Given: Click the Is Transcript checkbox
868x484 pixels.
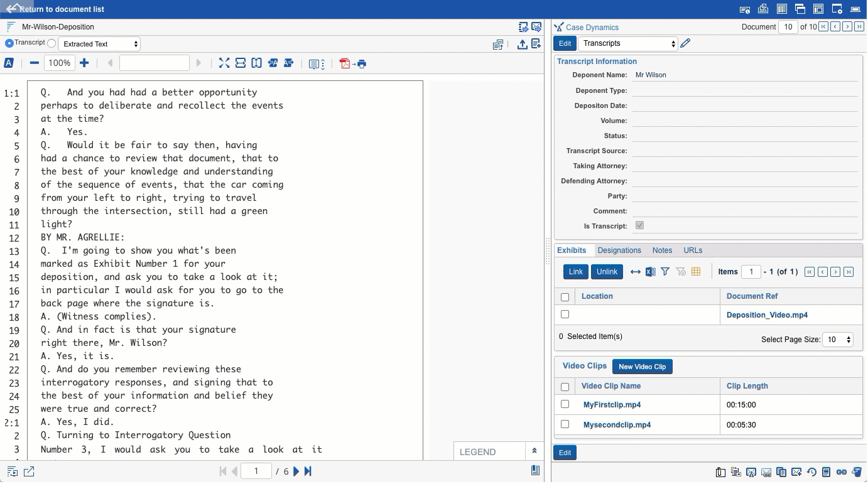Looking at the screenshot, I should point(639,225).
